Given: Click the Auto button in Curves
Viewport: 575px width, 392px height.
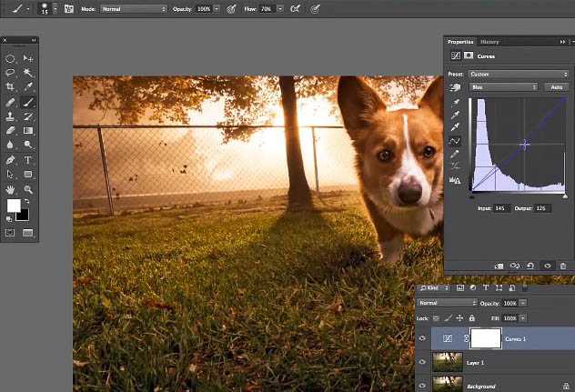Looking at the screenshot, I should pos(555,87).
